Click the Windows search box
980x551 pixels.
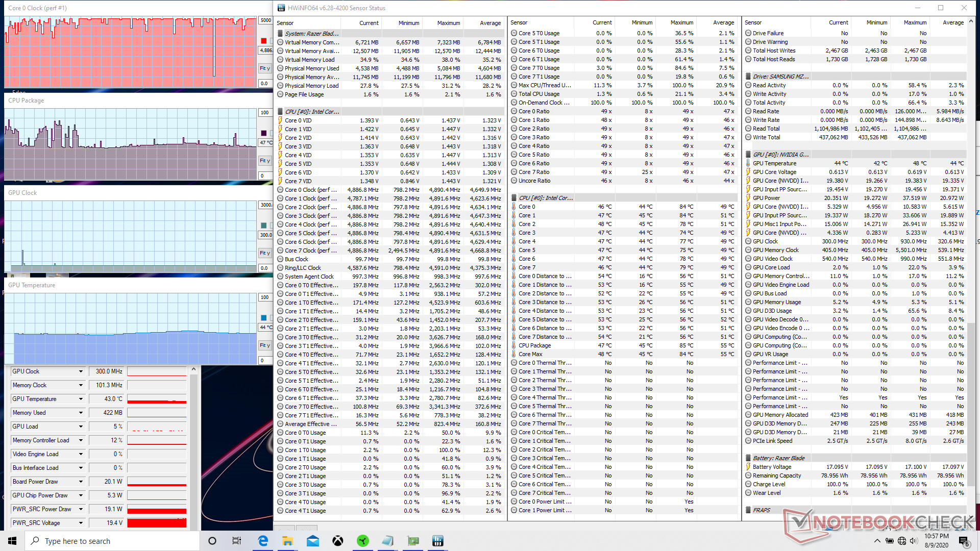pyautogui.click(x=112, y=541)
